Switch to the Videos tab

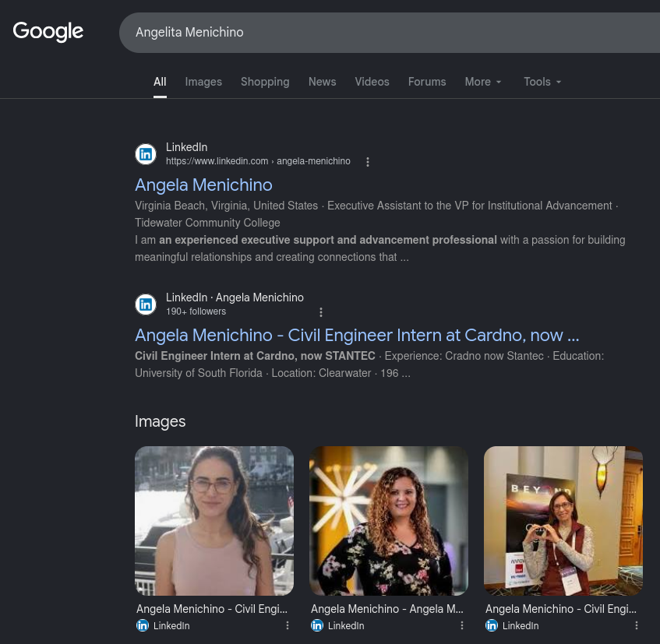(372, 82)
